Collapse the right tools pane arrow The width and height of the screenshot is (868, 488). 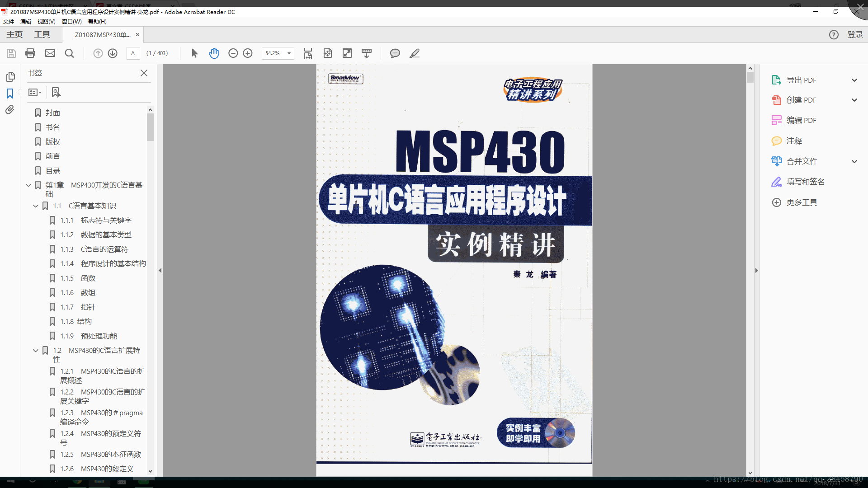pos(756,270)
